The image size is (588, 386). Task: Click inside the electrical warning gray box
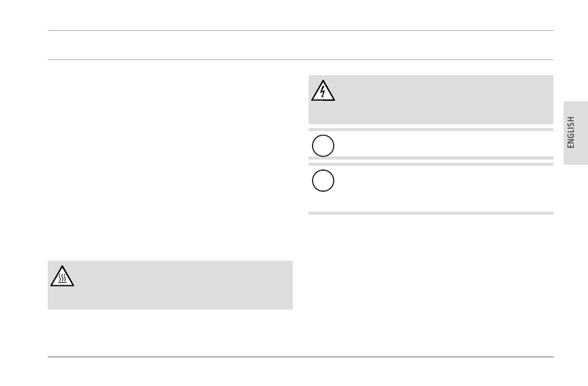[431, 100]
